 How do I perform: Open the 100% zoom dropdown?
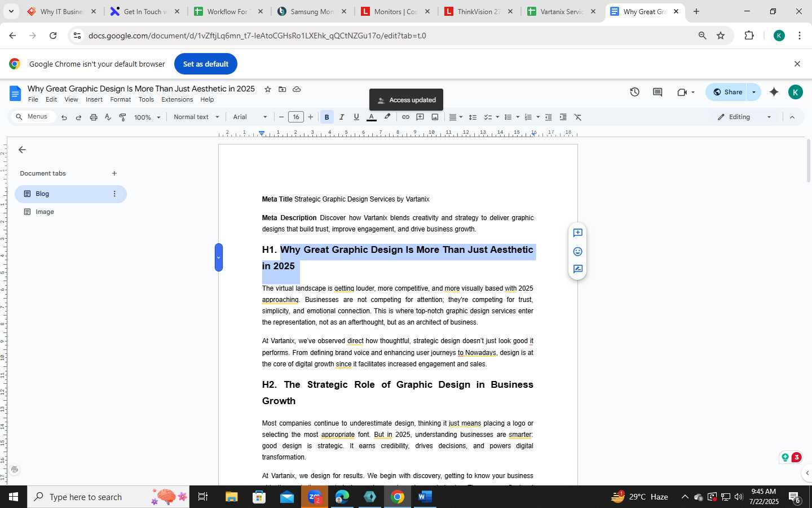(147, 117)
